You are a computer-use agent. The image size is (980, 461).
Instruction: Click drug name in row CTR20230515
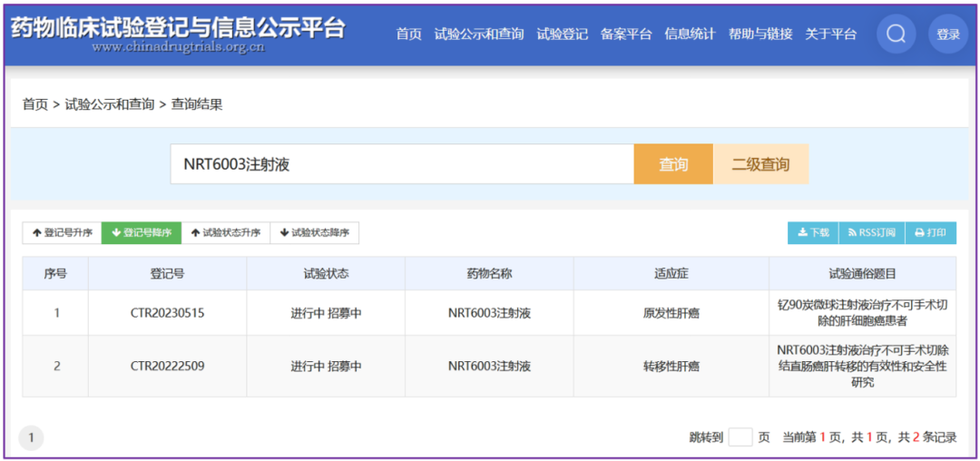click(x=489, y=313)
